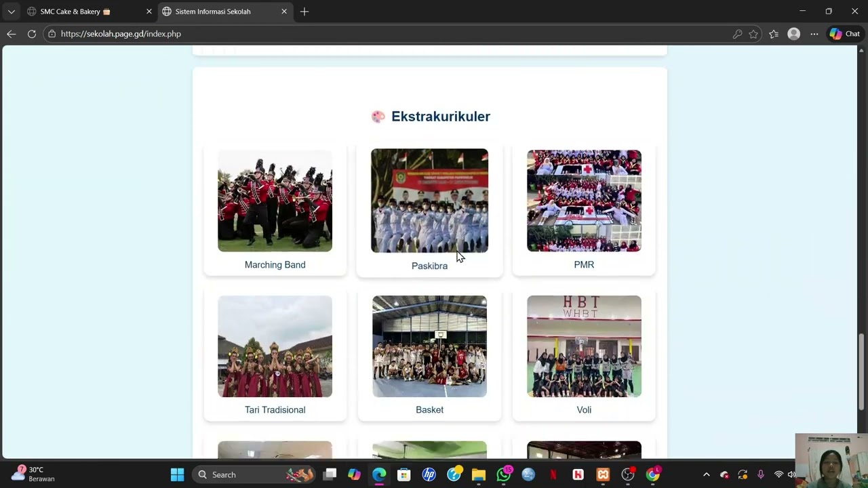Viewport: 868px width, 488px height.
Task: Open Microsoft Edge from taskbar
Action: tap(378, 475)
